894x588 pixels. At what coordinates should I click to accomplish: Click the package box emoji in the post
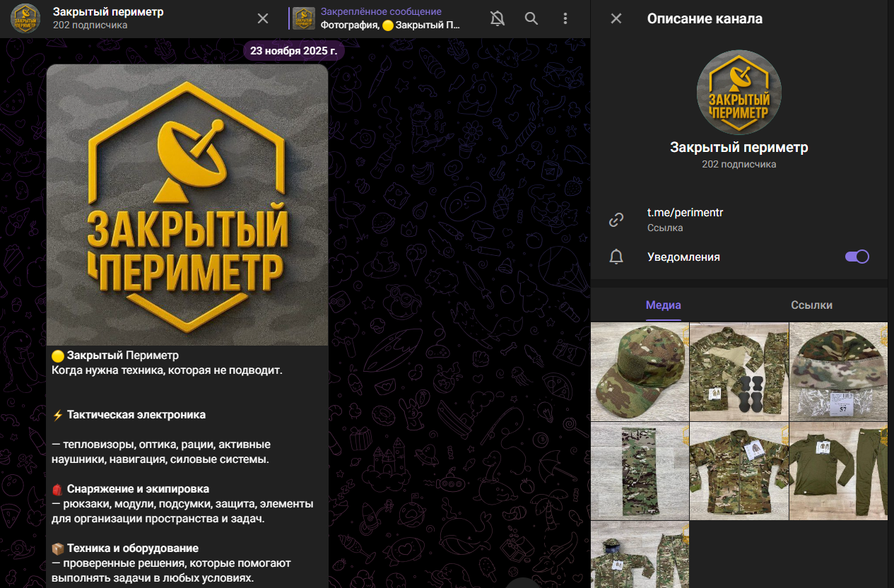pos(58,548)
